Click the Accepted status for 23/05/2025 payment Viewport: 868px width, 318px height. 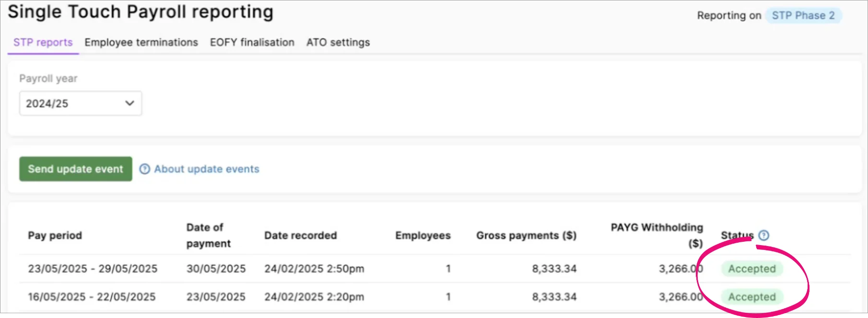click(x=752, y=297)
